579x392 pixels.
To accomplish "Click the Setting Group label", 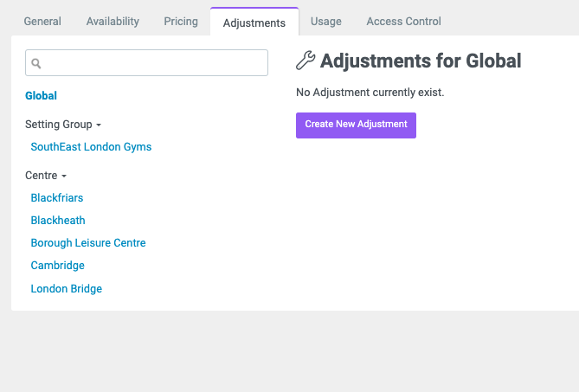I will click(x=59, y=125).
